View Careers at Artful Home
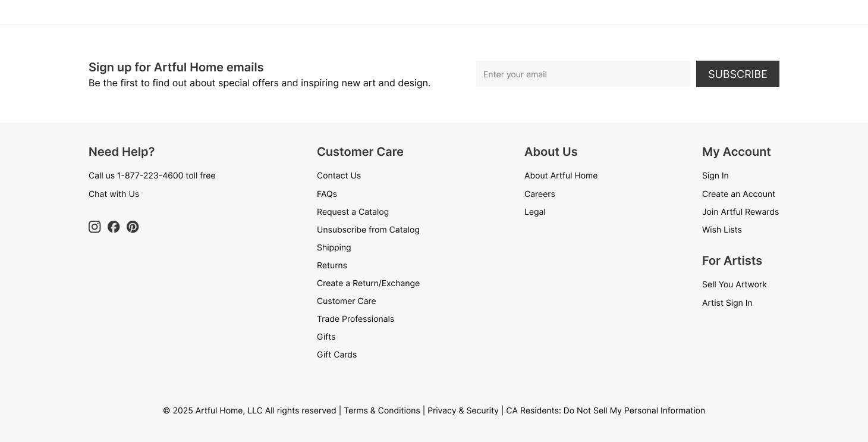 click(539, 193)
